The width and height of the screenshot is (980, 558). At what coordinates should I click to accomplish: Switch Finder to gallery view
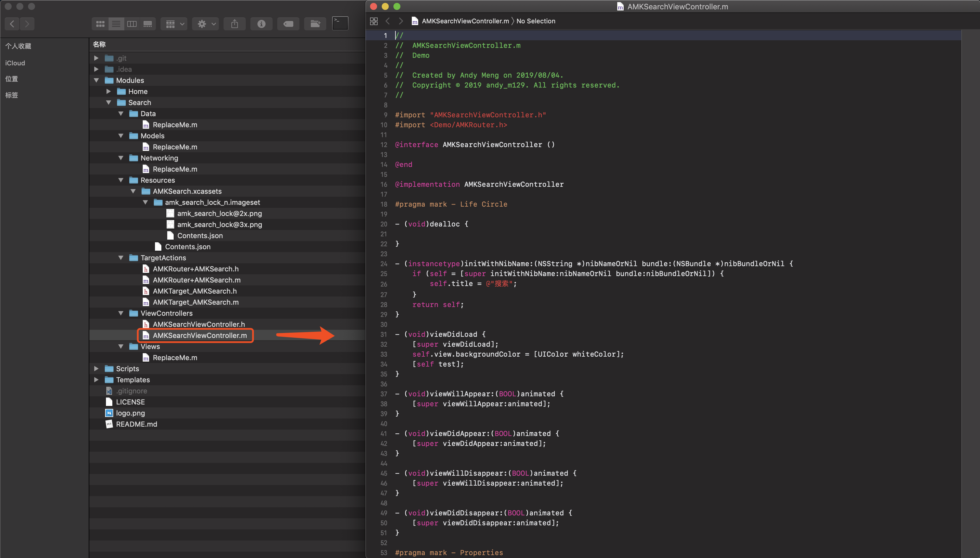coord(147,24)
